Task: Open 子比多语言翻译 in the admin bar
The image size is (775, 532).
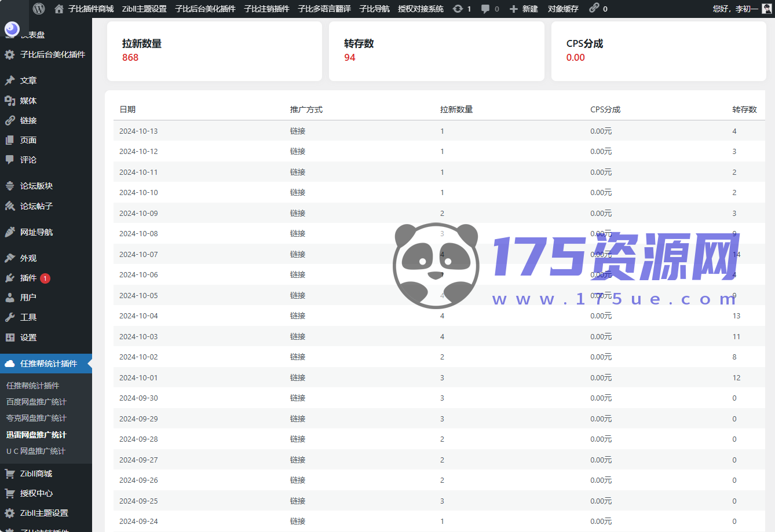Action: point(324,9)
